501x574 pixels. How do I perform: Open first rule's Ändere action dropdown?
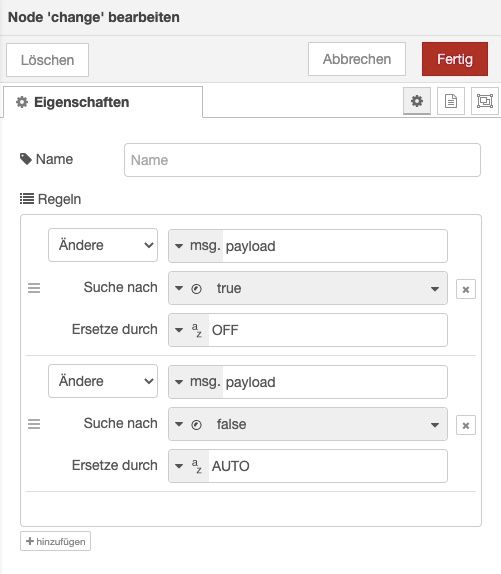[103, 245]
